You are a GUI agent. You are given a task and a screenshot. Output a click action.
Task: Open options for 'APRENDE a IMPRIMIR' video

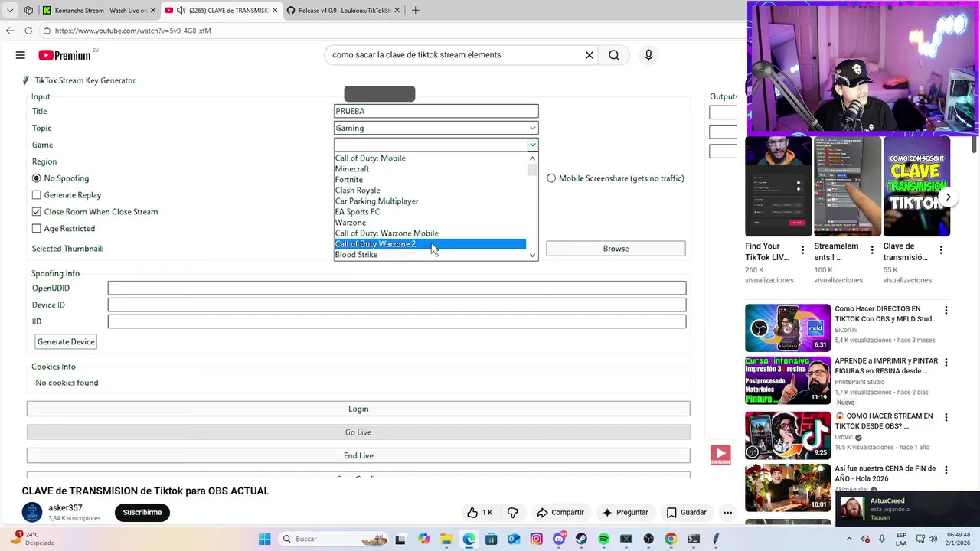[946, 363]
